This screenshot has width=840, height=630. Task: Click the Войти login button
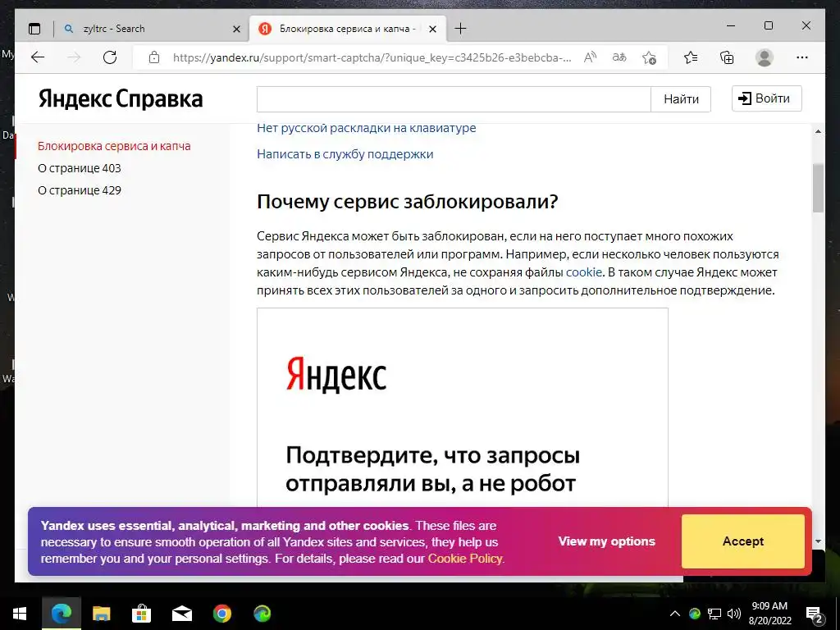(767, 98)
